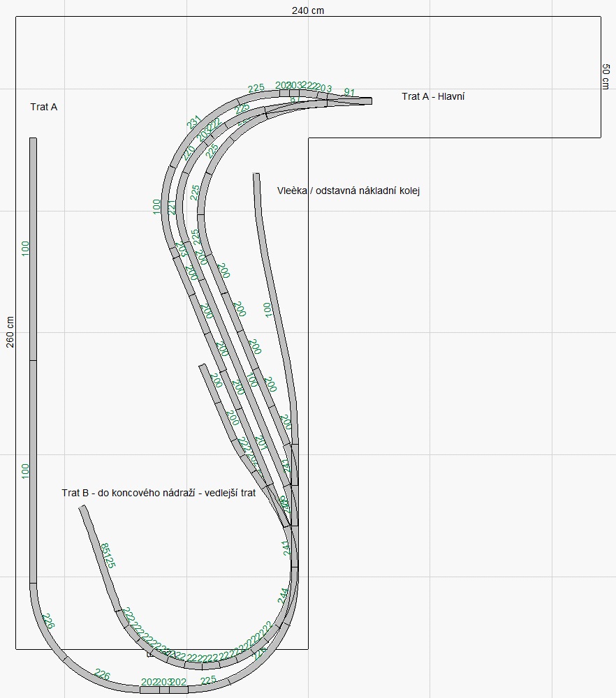The width and height of the screenshot is (616, 698).
Task: Click the "50 cm" dimension label
Action: click(x=606, y=76)
